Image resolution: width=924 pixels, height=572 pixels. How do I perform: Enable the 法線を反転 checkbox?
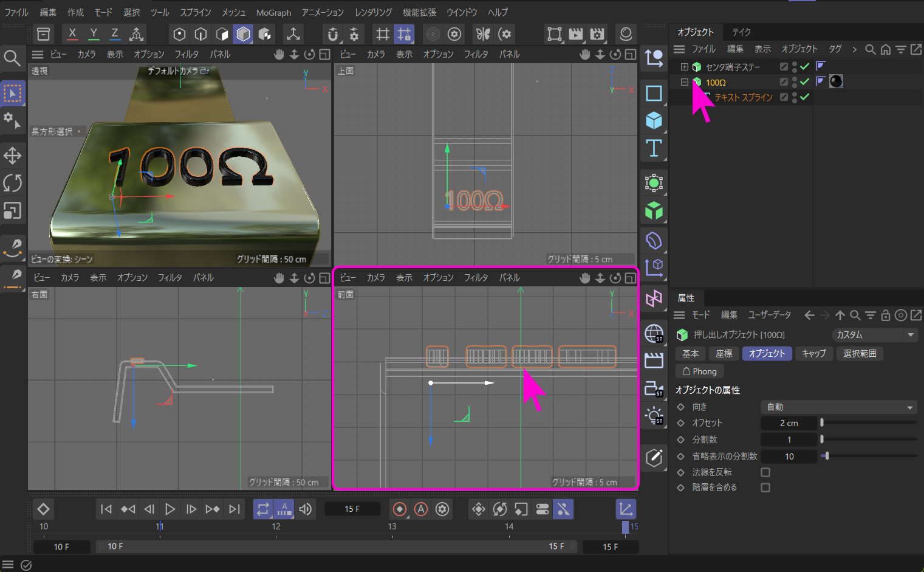[765, 472]
